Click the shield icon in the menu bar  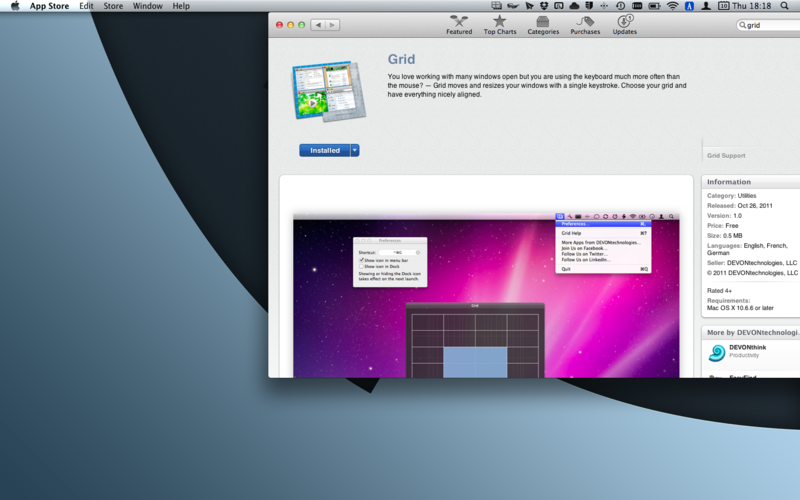pos(589,6)
